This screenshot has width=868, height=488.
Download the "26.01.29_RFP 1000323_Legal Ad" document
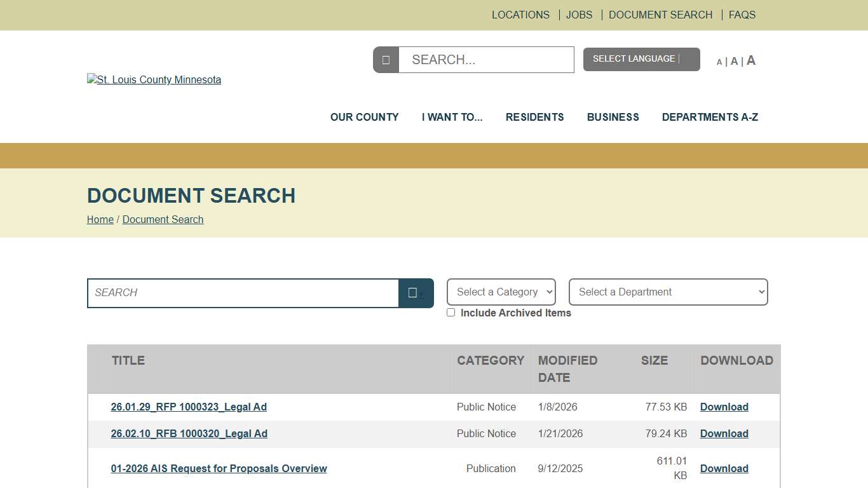click(724, 407)
